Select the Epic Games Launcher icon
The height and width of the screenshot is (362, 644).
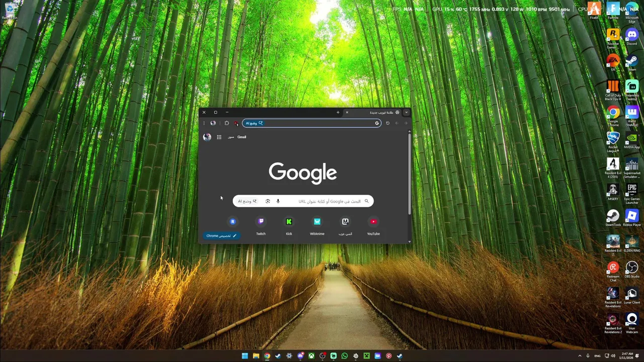click(632, 194)
